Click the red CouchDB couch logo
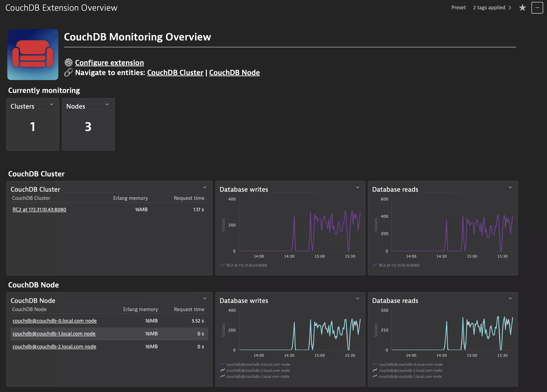The image size is (547, 392). coord(32,54)
